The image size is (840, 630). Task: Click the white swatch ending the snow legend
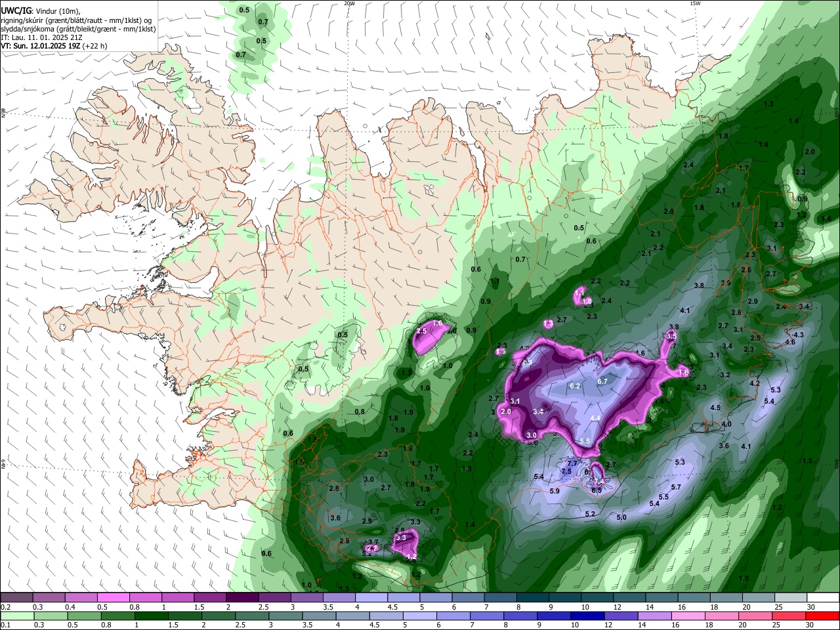point(823,598)
